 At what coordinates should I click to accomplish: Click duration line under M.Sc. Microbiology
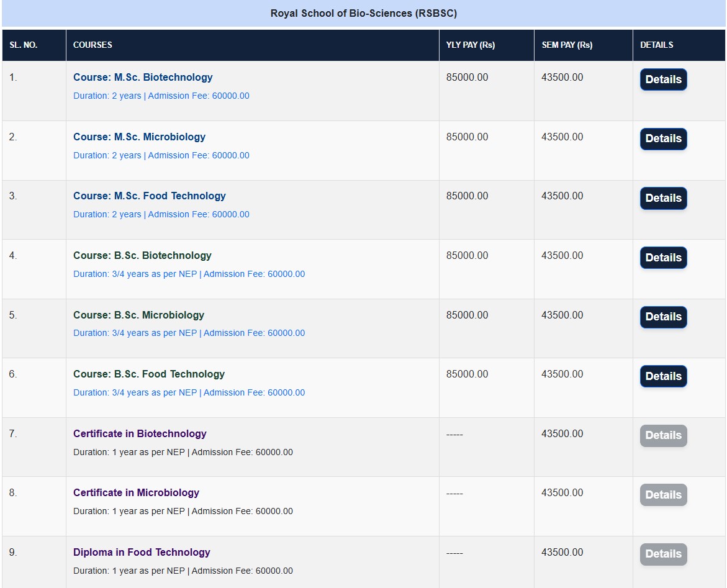[161, 155]
